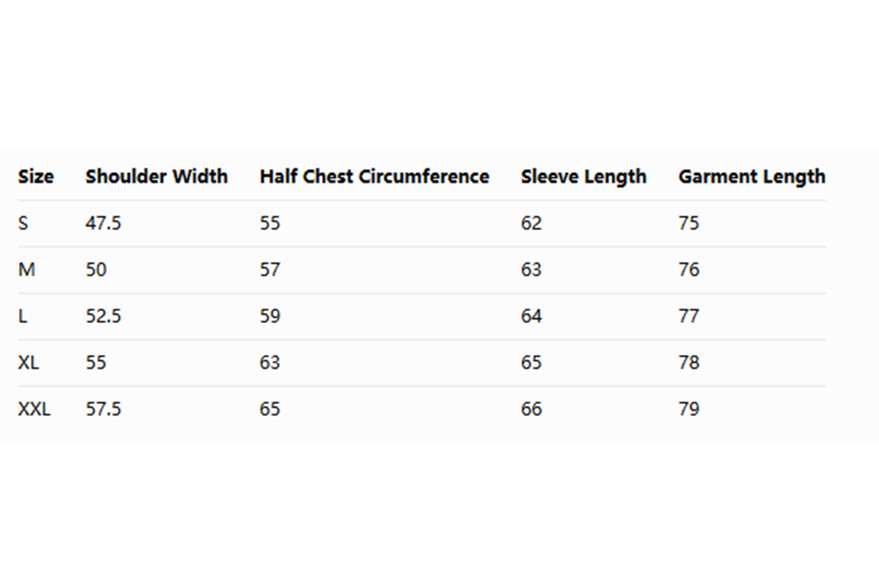Click garment length value 75
Screen dimensions: 879x588
tap(689, 223)
